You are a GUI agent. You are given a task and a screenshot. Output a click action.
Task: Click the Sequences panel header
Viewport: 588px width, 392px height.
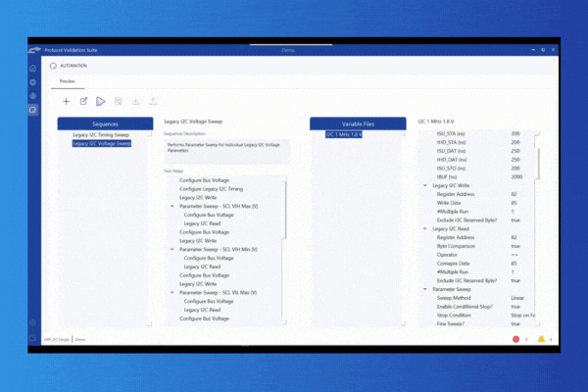pos(108,123)
